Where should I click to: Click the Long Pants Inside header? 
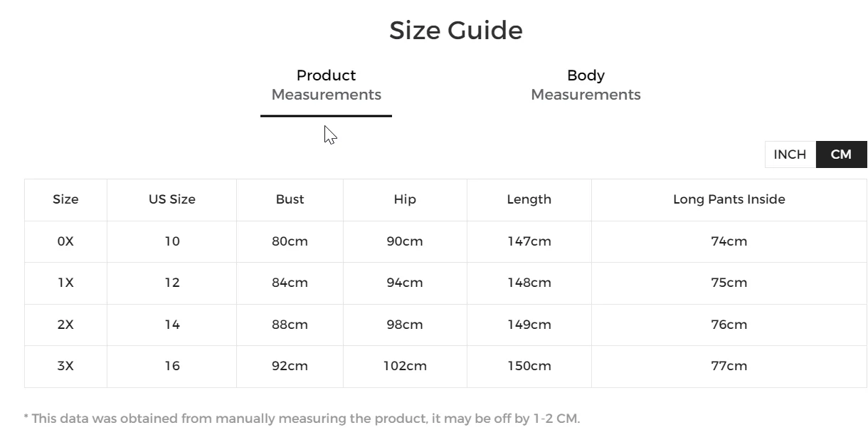(729, 200)
